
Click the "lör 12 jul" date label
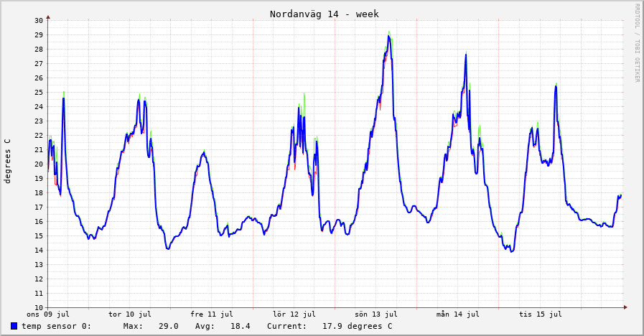(294, 314)
